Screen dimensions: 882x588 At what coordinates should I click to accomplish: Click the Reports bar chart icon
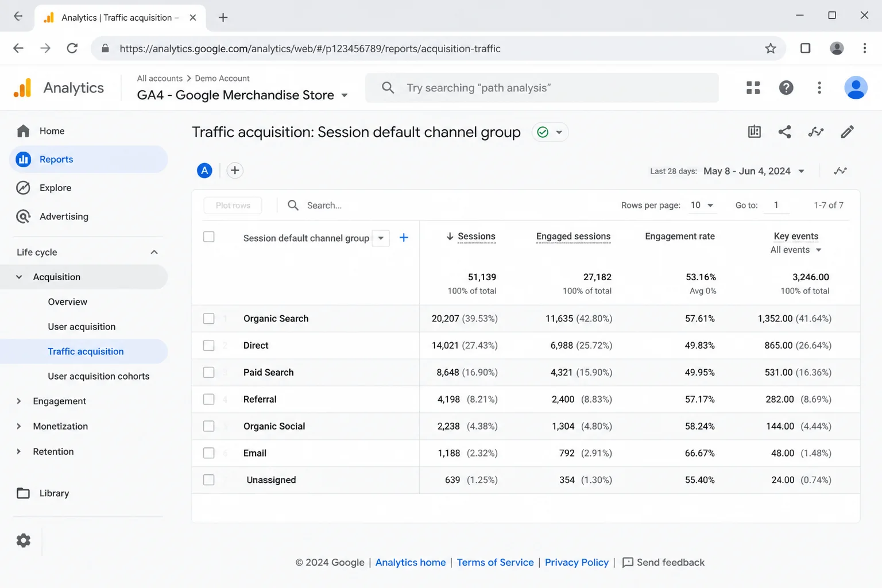pos(23,159)
